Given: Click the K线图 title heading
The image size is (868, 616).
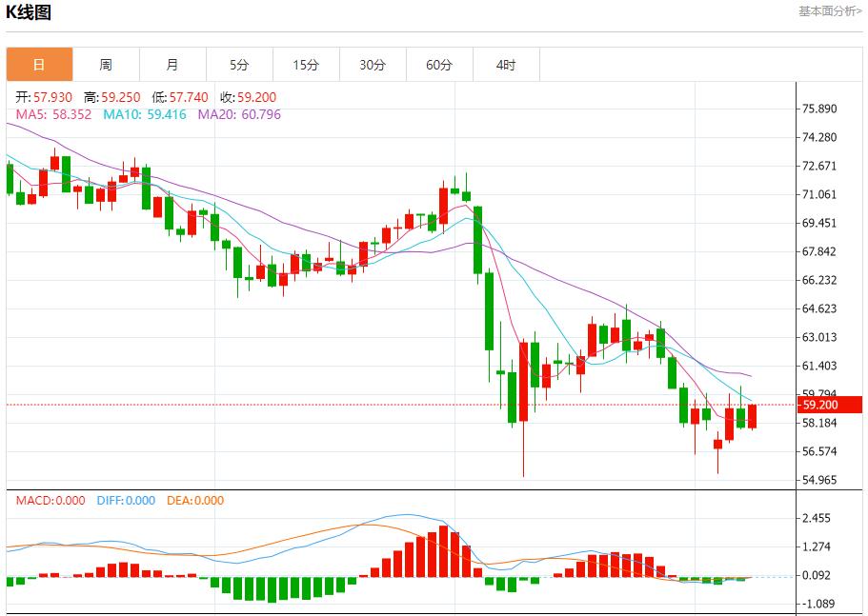Looking at the screenshot, I should [x=30, y=12].
